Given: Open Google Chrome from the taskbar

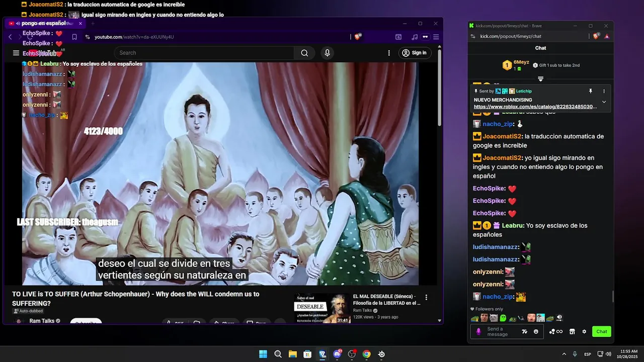Looking at the screenshot, I should pyautogui.click(x=367, y=354).
